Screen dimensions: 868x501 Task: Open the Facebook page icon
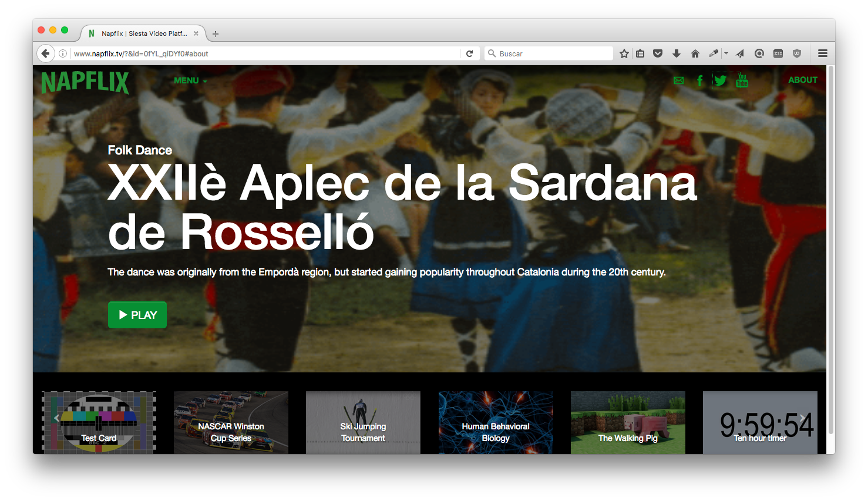[x=699, y=80]
